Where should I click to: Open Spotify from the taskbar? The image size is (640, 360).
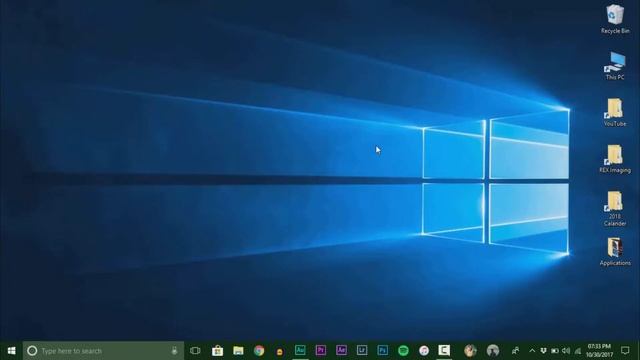coord(403,350)
